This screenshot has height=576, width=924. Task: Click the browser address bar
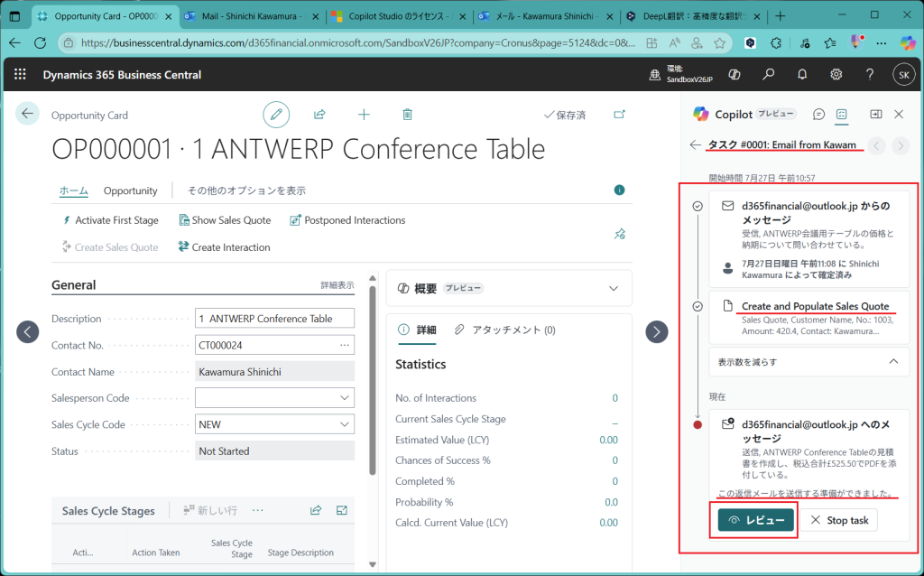[357, 42]
